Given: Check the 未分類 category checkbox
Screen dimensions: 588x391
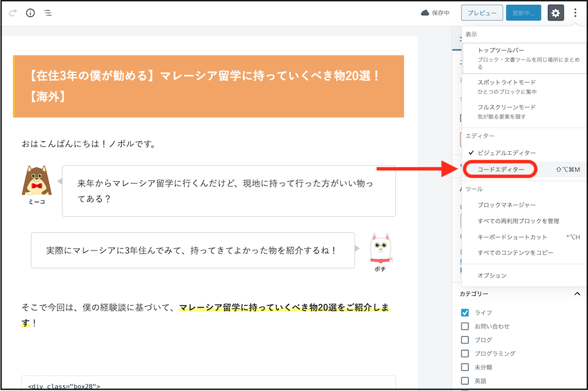Looking at the screenshot, I should coord(465,367).
